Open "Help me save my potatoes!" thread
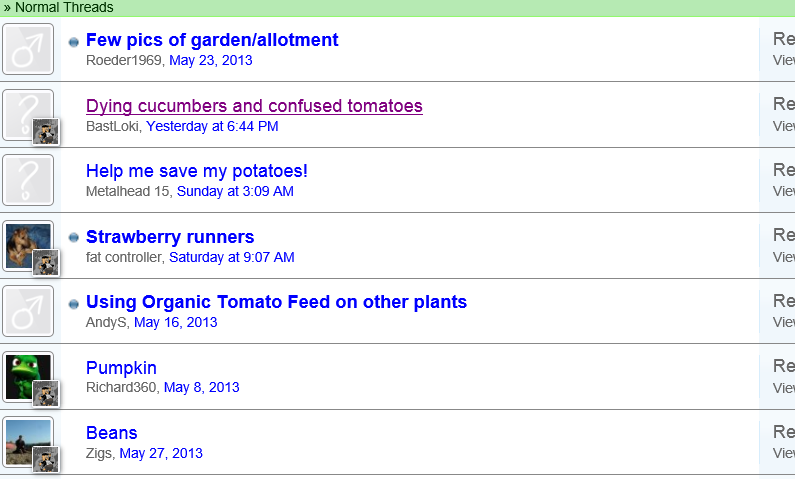Screen dimensions: 795x479 197,171
